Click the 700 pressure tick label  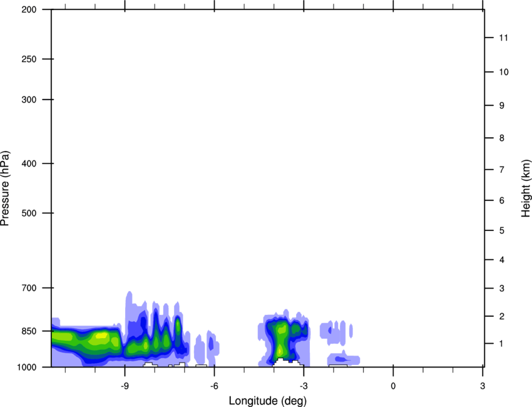coord(29,288)
